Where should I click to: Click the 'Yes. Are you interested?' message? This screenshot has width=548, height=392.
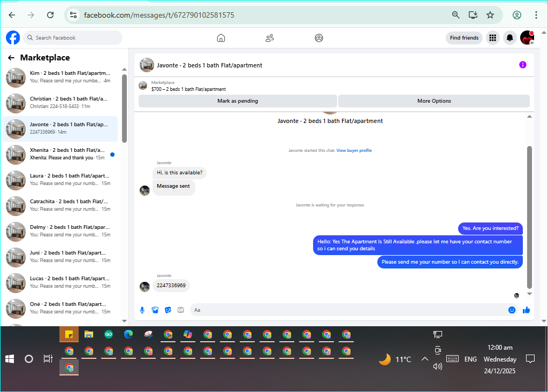click(x=490, y=228)
